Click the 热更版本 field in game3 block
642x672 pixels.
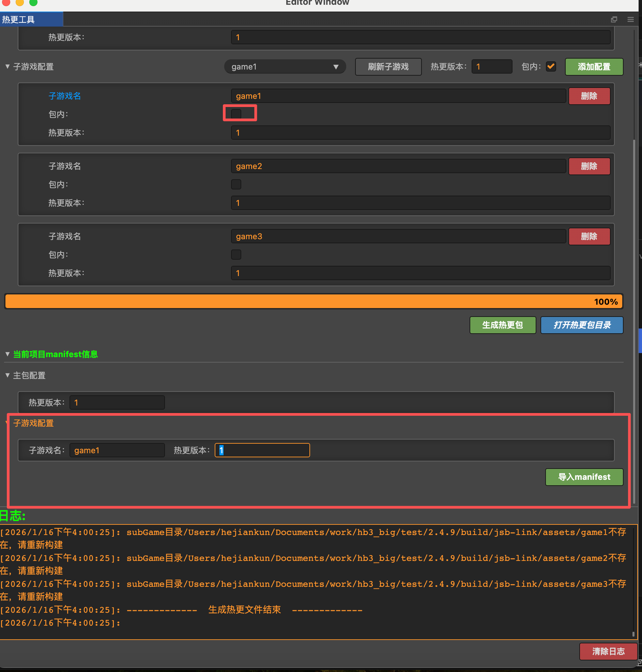(x=421, y=273)
